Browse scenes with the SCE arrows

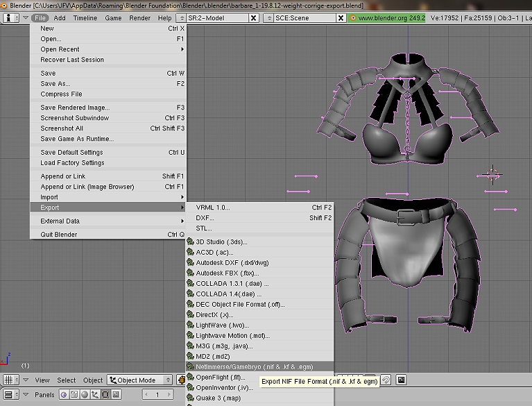[x=269, y=18]
